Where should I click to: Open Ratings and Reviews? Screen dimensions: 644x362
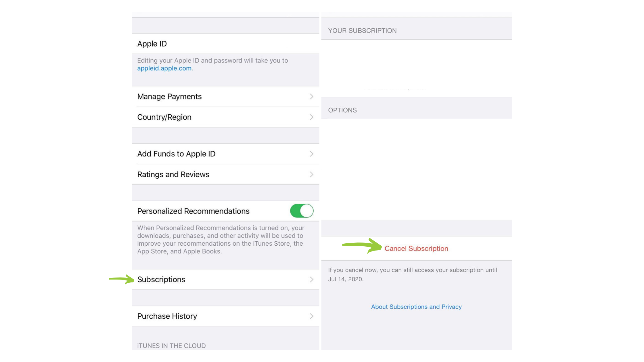tap(226, 175)
